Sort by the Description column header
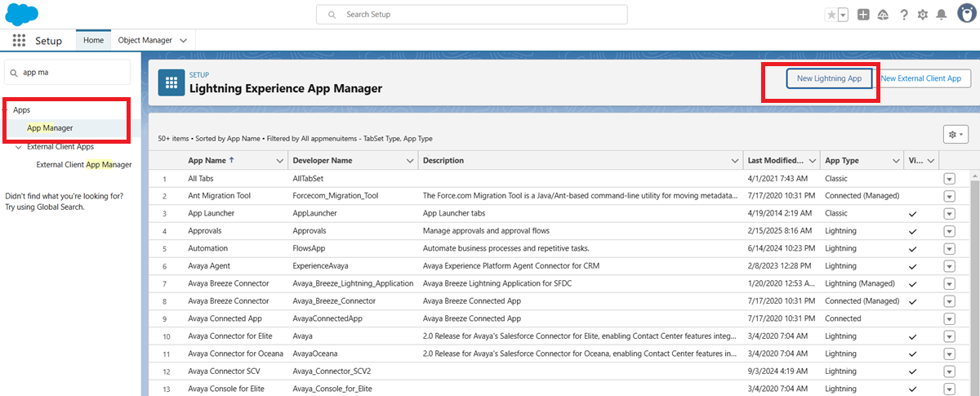 tap(443, 161)
